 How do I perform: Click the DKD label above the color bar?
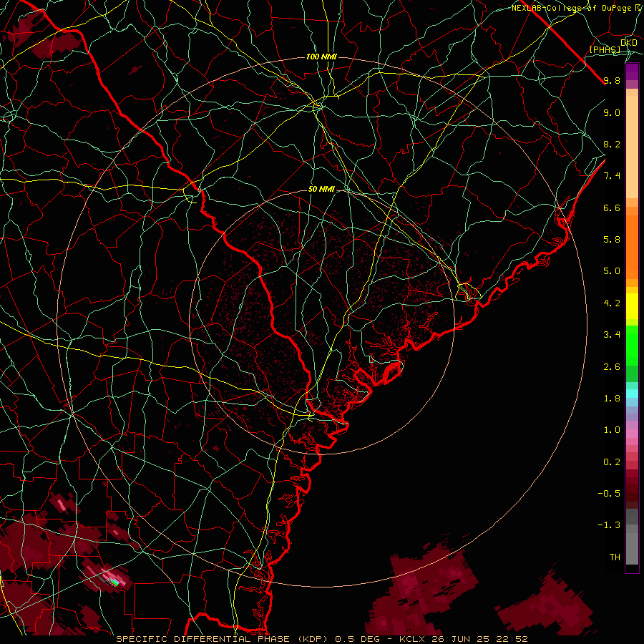tap(628, 42)
